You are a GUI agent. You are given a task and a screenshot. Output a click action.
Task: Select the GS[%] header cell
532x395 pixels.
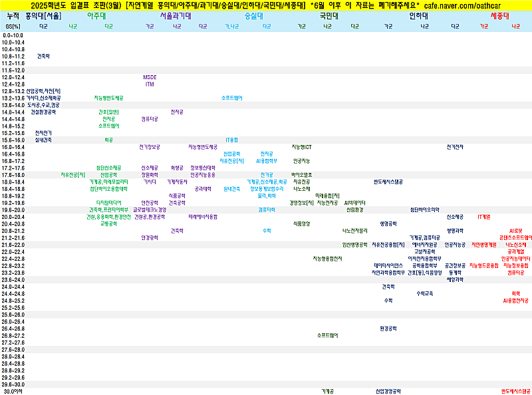click(13, 26)
